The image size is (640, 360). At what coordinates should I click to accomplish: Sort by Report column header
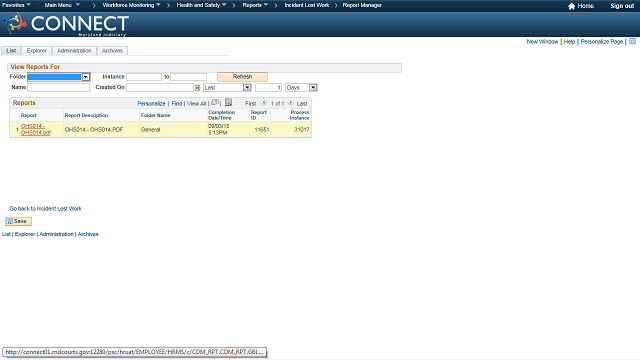tap(29, 116)
